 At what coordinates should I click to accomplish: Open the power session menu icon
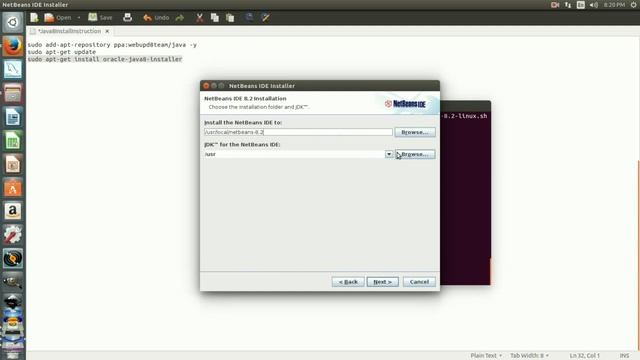click(x=634, y=5)
